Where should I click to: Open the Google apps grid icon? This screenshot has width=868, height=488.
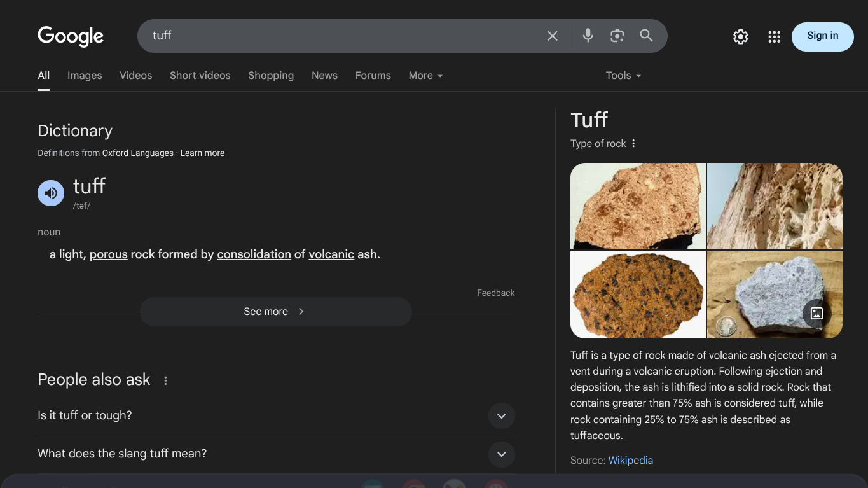coord(774,37)
